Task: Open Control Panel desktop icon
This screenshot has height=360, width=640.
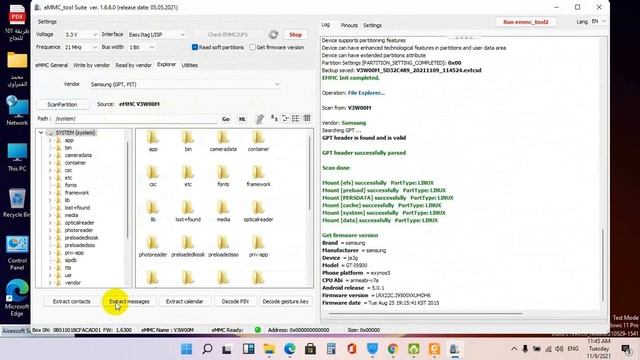Action: [x=17, y=253]
